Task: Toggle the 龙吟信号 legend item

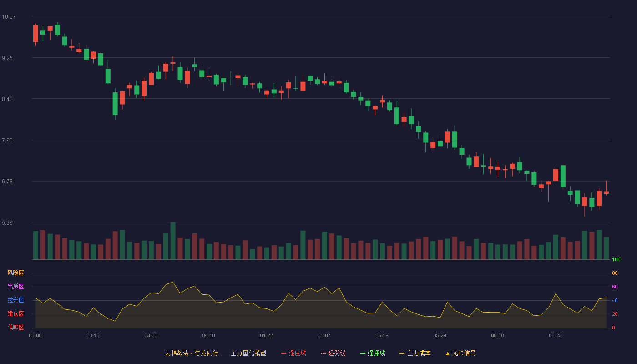Action: click(x=460, y=353)
